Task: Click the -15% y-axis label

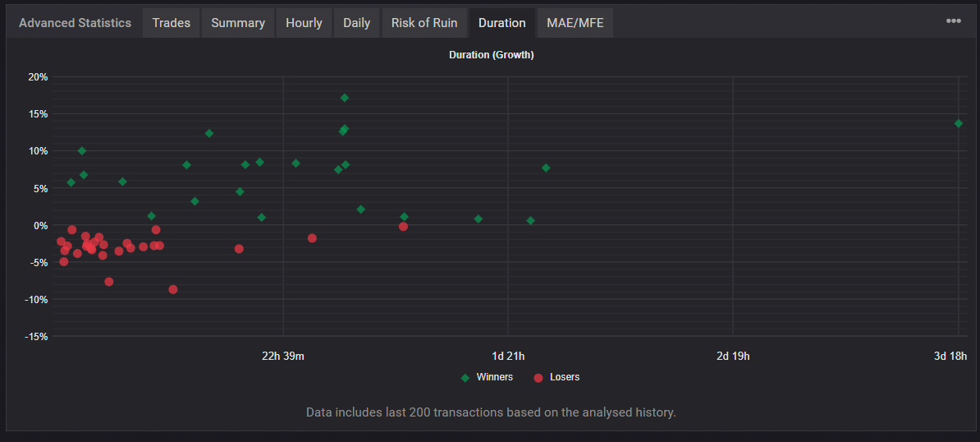Action: coord(36,336)
